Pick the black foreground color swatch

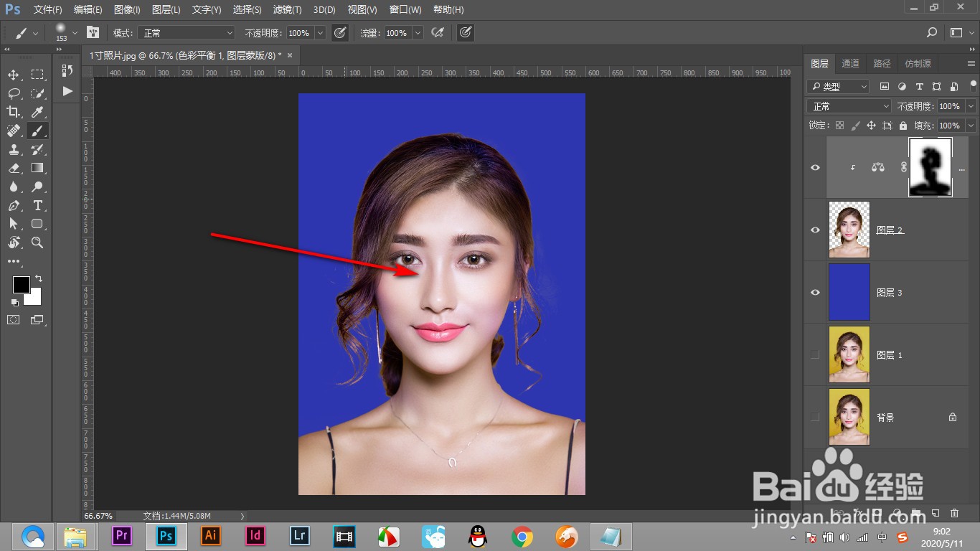tap(21, 285)
